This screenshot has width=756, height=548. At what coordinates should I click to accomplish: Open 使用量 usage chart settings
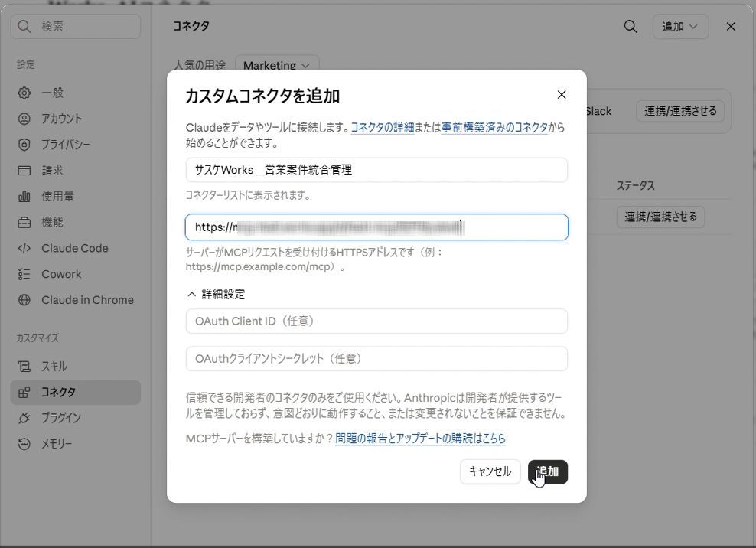[x=75, y=197]
